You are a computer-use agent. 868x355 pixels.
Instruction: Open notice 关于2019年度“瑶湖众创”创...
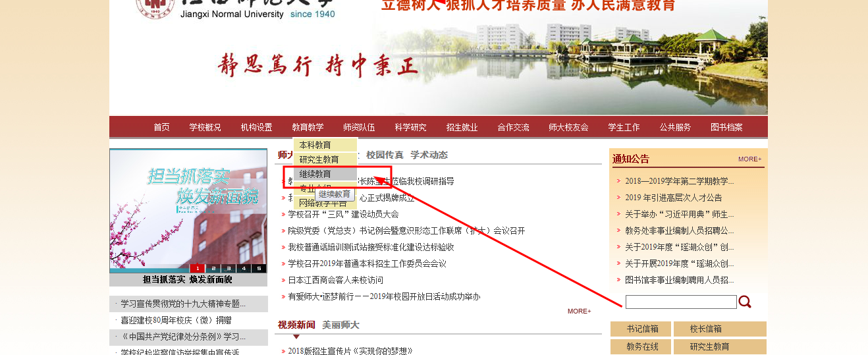coord(679,247)
